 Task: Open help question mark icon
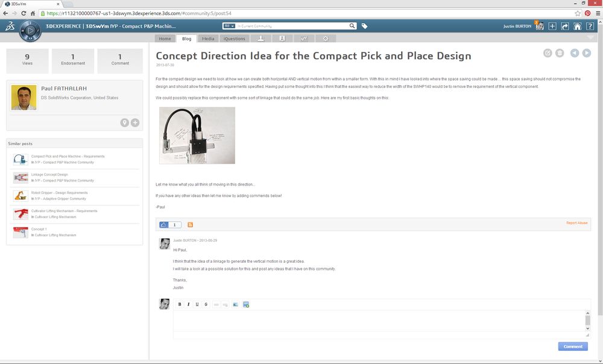590,27
